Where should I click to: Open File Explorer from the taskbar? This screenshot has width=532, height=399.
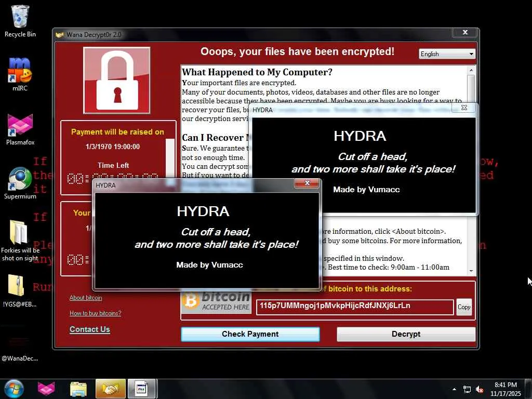pyautogui.click(x=78, y=389)
